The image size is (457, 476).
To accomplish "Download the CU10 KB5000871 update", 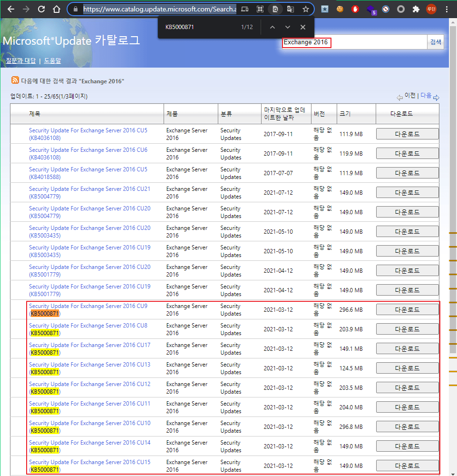I will pyautogui.click(x=407, y=427).
